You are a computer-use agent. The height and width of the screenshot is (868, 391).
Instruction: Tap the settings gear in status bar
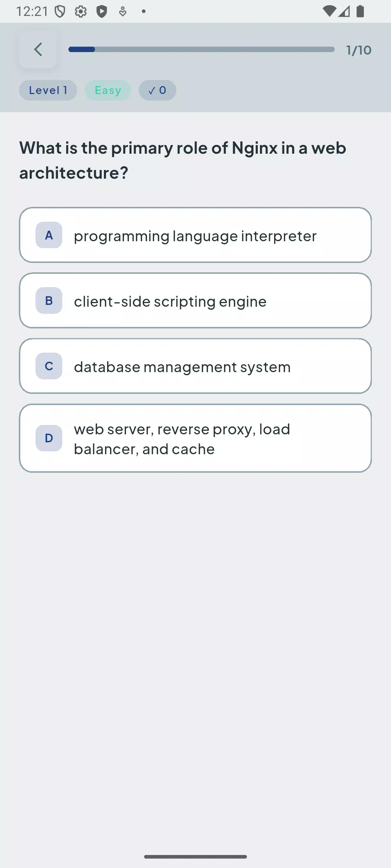pyautogui.click(x=81, y=12)
